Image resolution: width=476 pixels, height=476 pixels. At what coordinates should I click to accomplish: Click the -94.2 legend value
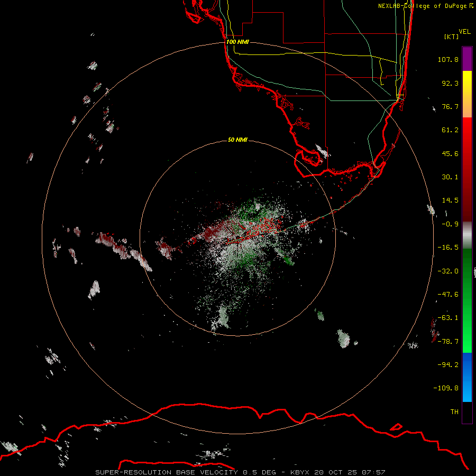tap(448, 365)
